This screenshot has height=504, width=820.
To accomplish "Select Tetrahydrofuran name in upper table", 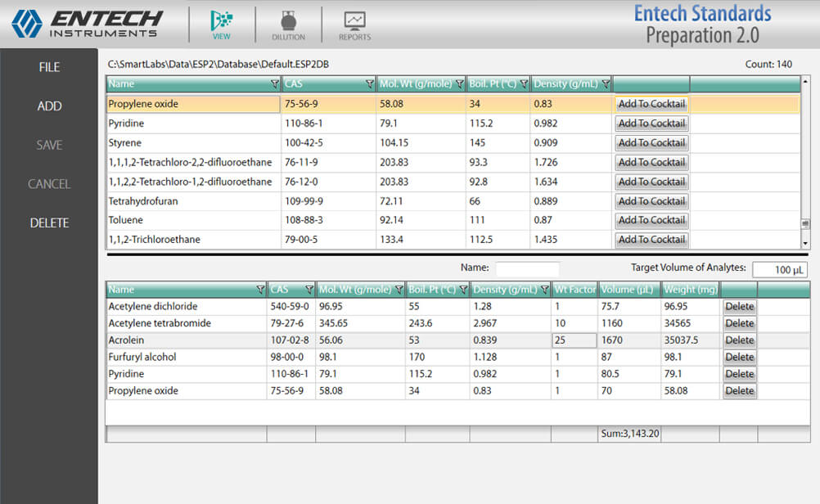I will 193,200.
